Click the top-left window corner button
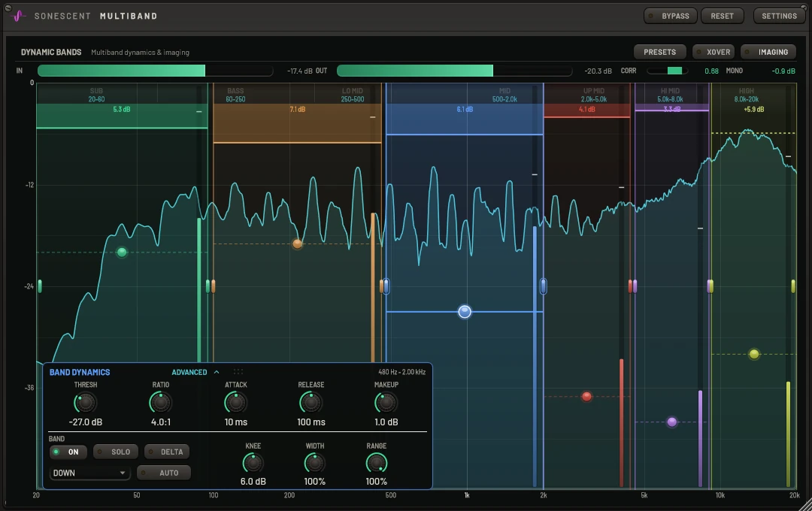The image size is (812, 511). 8,8
